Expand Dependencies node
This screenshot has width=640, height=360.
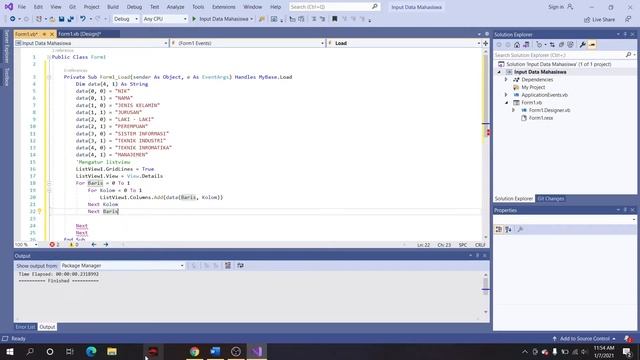pyautogui.click(x=506, y=80)
